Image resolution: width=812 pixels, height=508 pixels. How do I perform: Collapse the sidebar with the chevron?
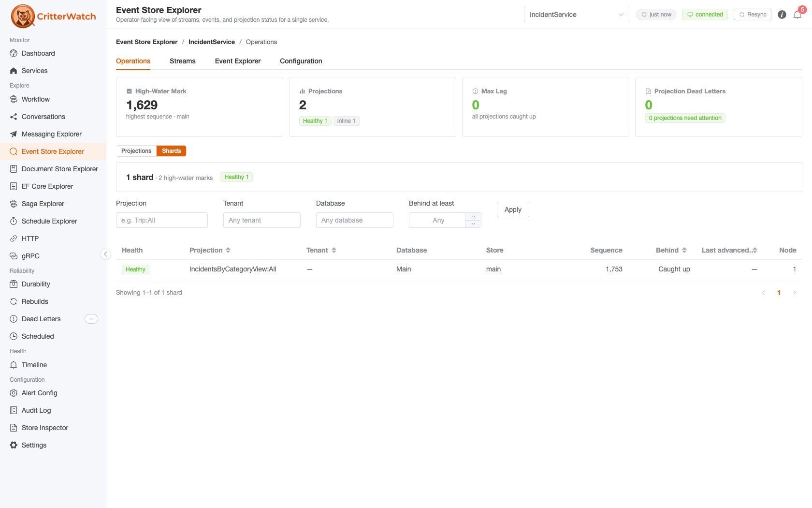[106, 254]
